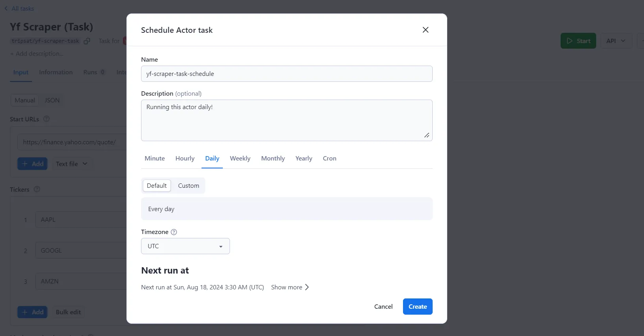Viewport: 644px width, 336px height.
Task: Click the copy icon next to task name
Action: (x=87, y=41)
